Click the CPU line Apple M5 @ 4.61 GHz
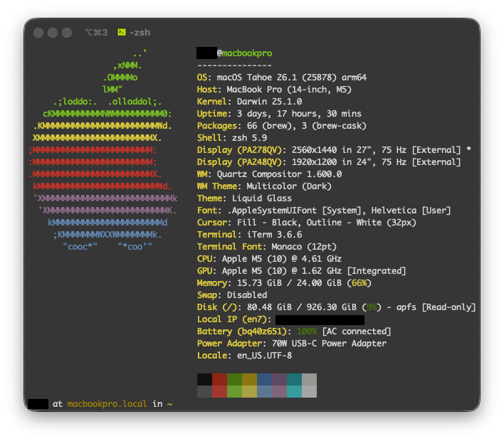The image size is (504, 441). point(269,259)
